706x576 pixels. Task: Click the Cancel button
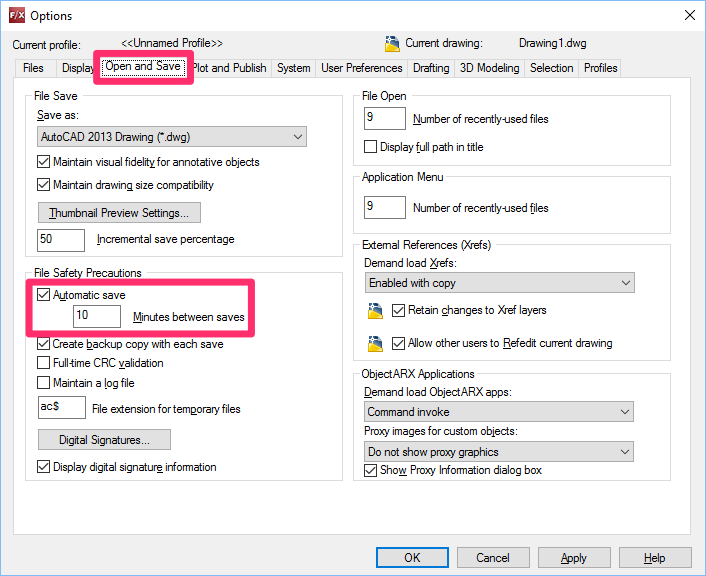click(493, 558)
